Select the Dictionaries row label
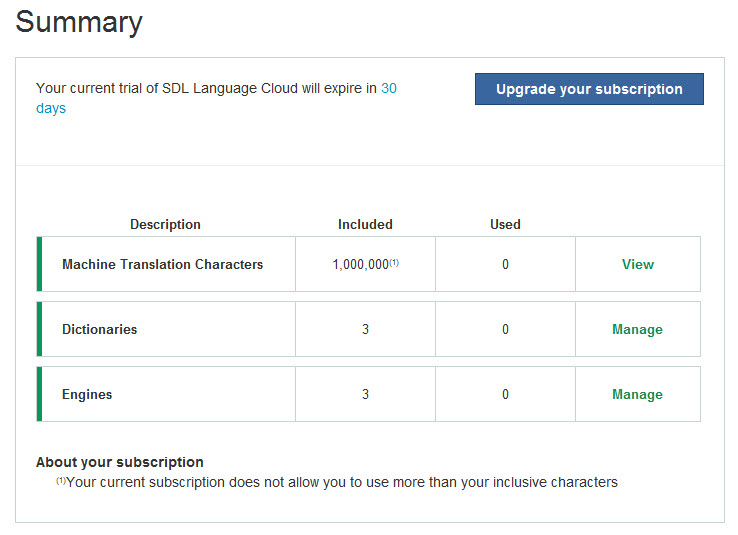This screenshot has height=535, width=738. 100,329
